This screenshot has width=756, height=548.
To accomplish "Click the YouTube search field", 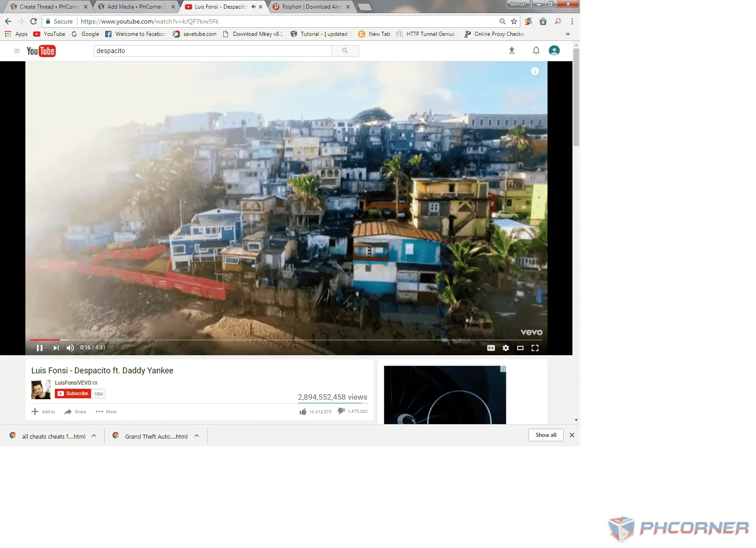I will [x=213, y=51].
